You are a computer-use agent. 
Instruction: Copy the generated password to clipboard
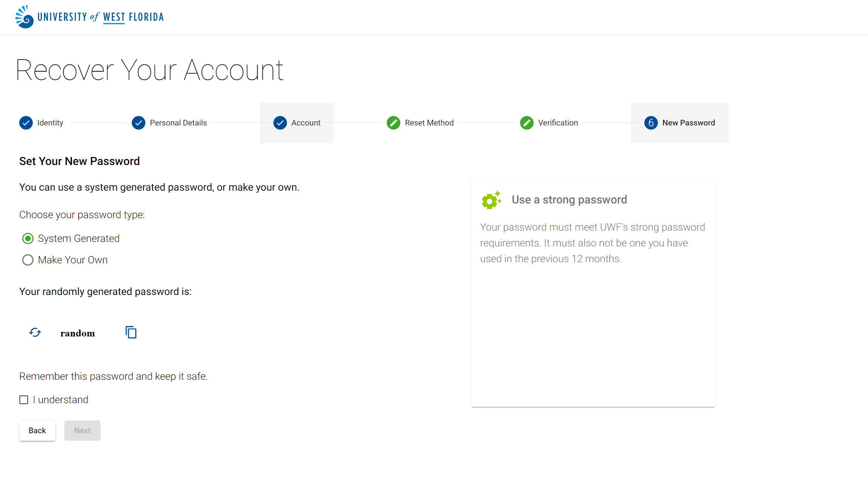(x=131, y=332)
